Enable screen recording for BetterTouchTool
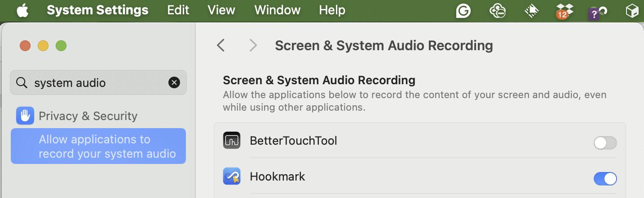644x198 pixels. click(605, 143)
